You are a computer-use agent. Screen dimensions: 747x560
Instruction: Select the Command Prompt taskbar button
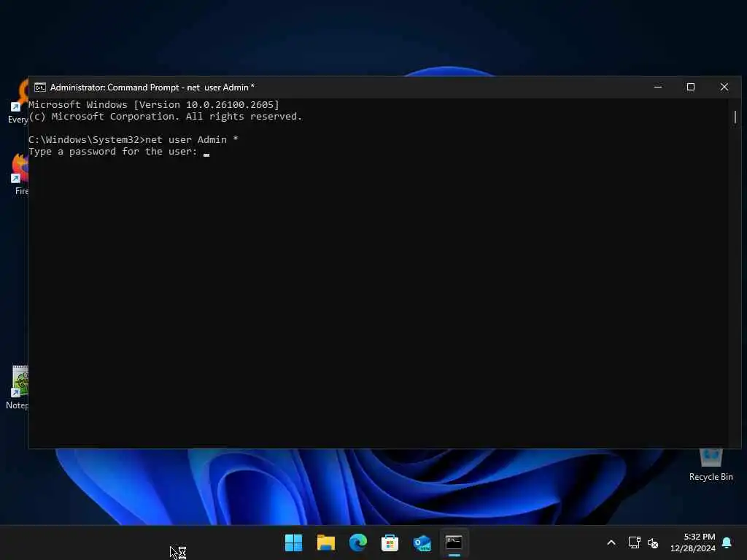coord(454,542)
